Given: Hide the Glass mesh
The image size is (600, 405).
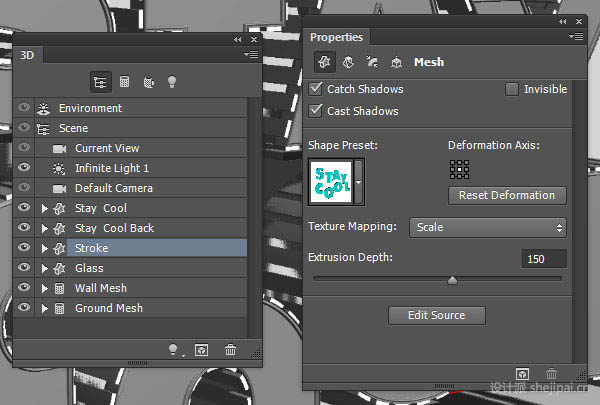Looking at the screenshot, I should pos(24,267).
